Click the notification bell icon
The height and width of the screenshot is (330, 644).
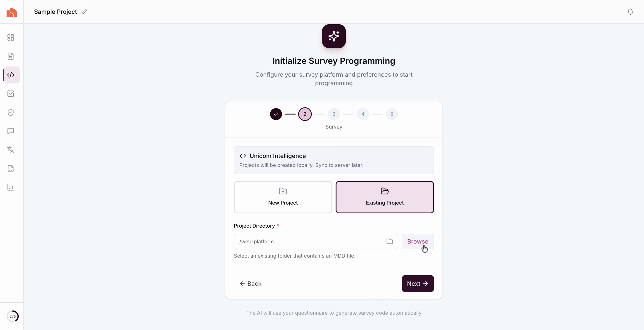(x=630, y=12)
